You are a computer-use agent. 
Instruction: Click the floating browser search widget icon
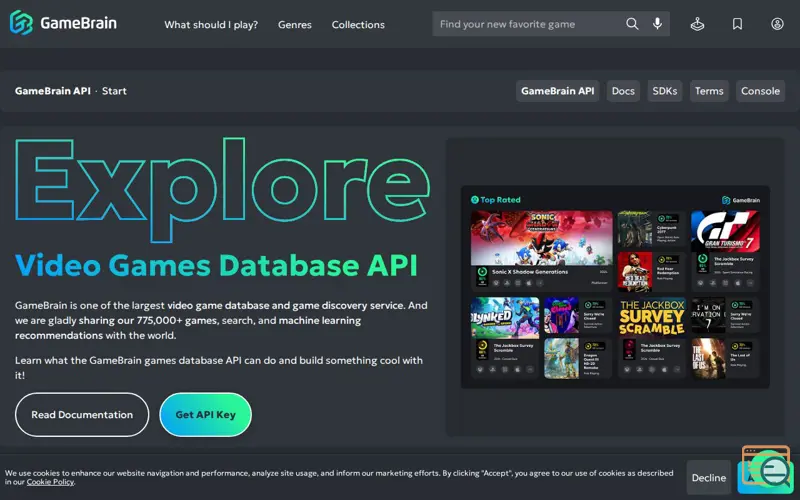tap(767, 467)
